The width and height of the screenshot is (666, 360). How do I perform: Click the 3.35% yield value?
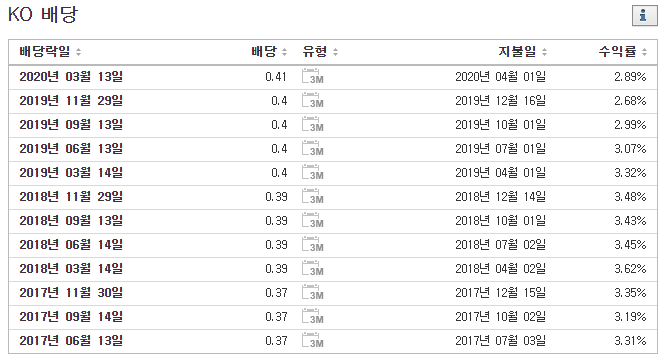pos(630,292)
